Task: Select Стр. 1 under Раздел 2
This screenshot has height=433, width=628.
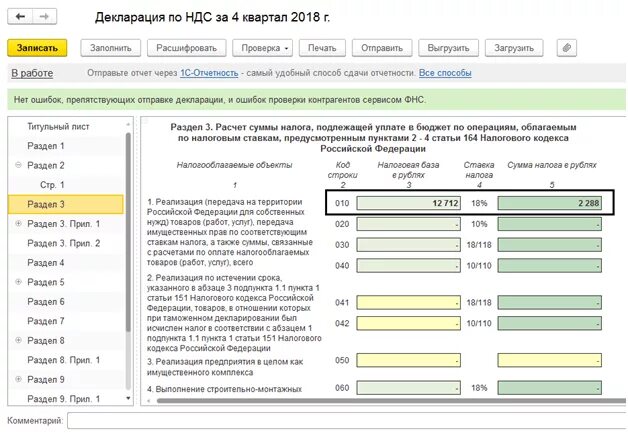Action: click(52, 185)
